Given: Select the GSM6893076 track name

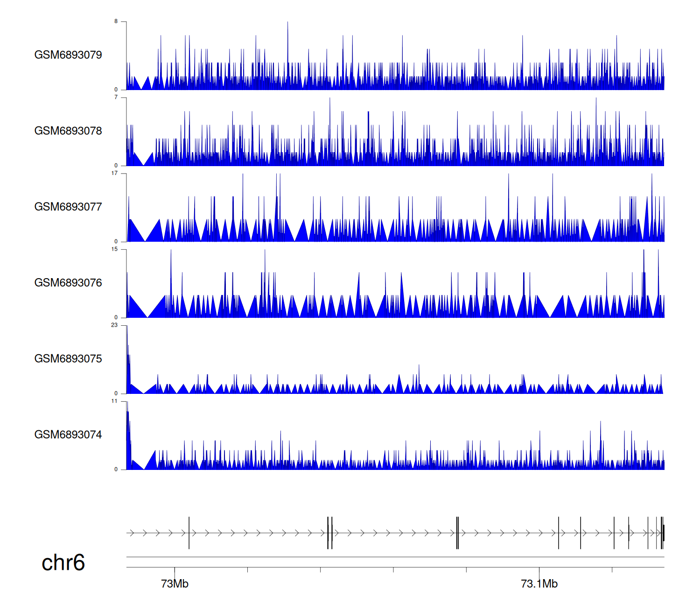Looking at the screenshot, I should [68, 283].
